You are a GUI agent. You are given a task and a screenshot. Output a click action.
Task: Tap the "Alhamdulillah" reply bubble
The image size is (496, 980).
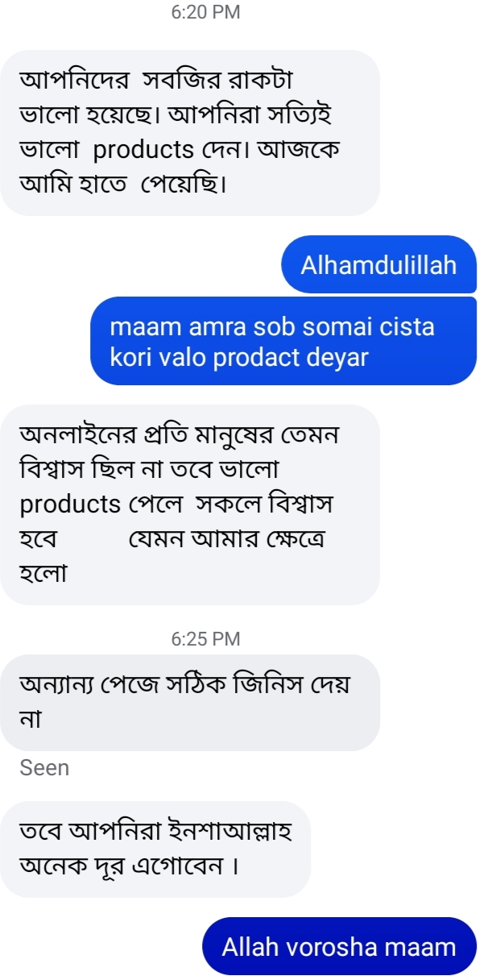378,264
